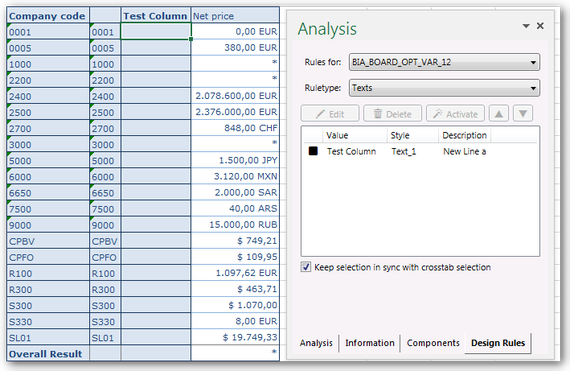The image size is (570, 371).
Task: Select the Test Column header cell
Action: [156, 16]
